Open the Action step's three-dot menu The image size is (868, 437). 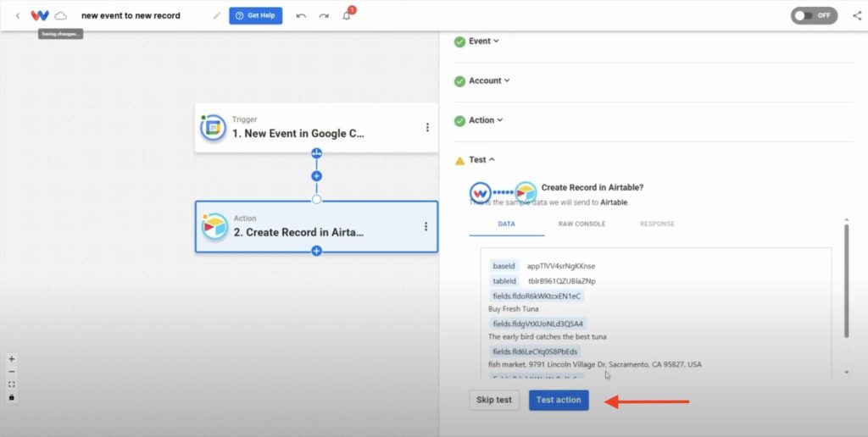(426, 226)
